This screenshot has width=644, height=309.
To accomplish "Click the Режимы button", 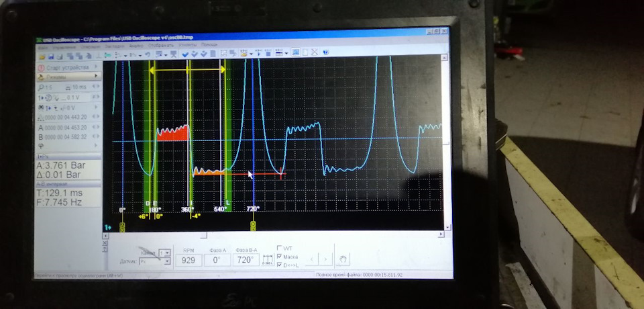I will pyautogui.click(x=68, y=77).
